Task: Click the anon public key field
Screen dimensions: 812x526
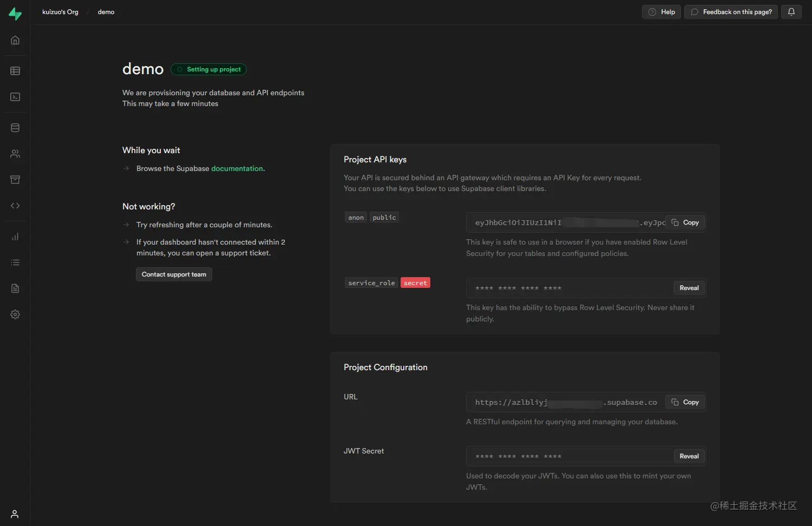Action: coord(586,222)
